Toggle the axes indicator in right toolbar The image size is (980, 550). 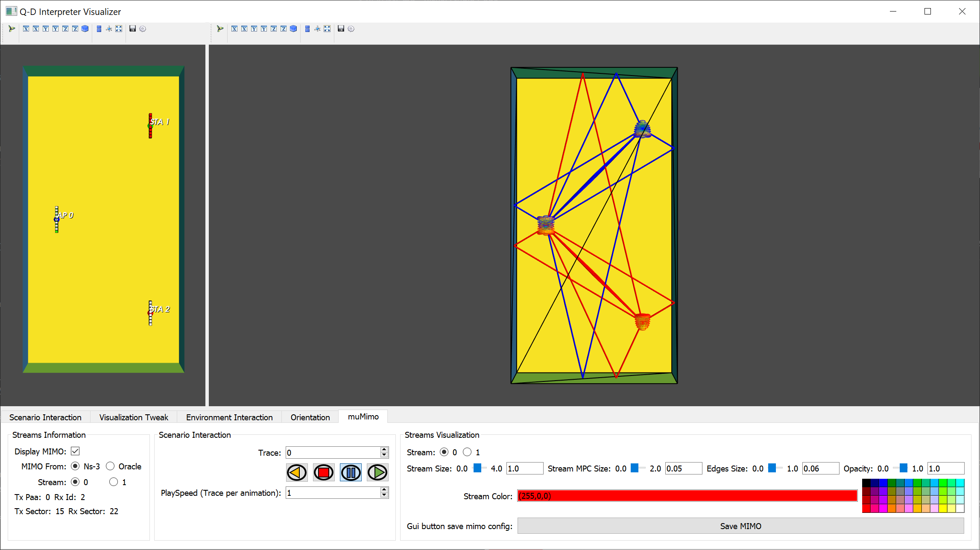(x=317, y=29)
